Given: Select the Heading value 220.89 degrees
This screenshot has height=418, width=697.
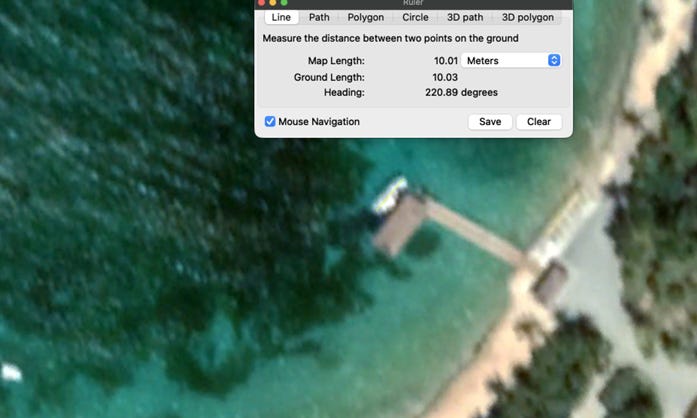Looking at the screenshot, I should point(461,92).
